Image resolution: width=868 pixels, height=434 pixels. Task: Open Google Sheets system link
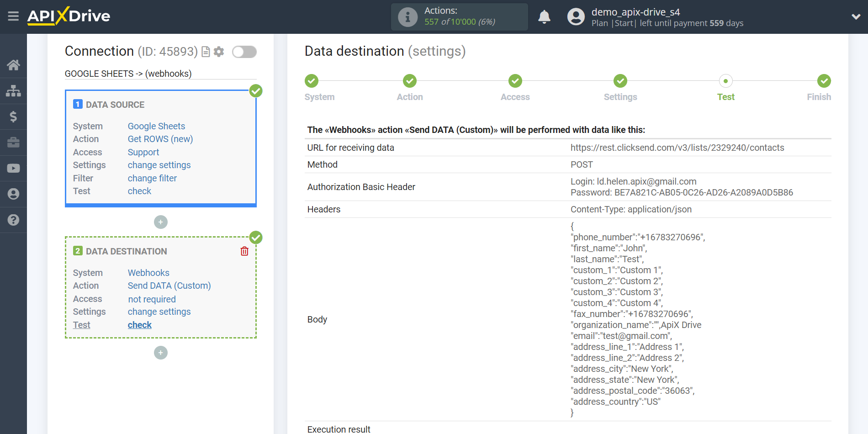pos(156,126)
